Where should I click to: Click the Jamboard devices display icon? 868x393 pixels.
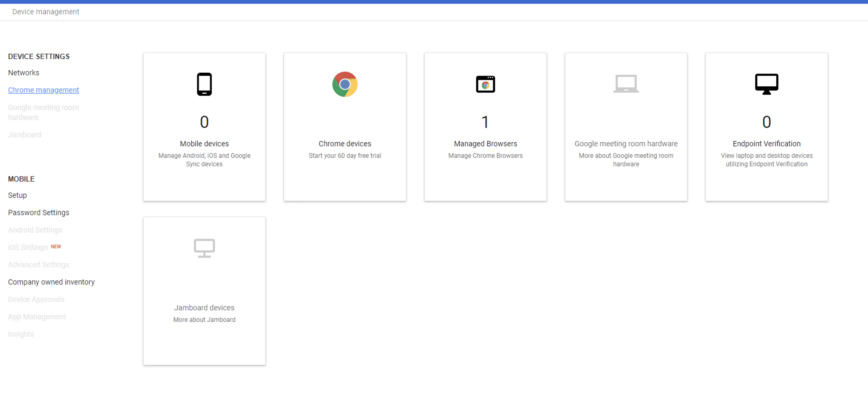(x=204, y=248)
